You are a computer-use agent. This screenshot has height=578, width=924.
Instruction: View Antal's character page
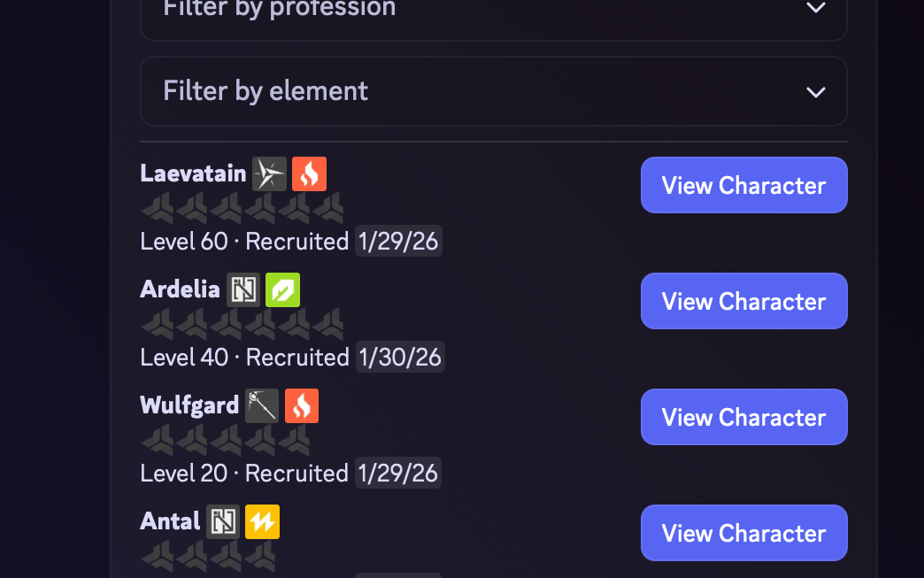pyautogui.click(x=744, y=533)
